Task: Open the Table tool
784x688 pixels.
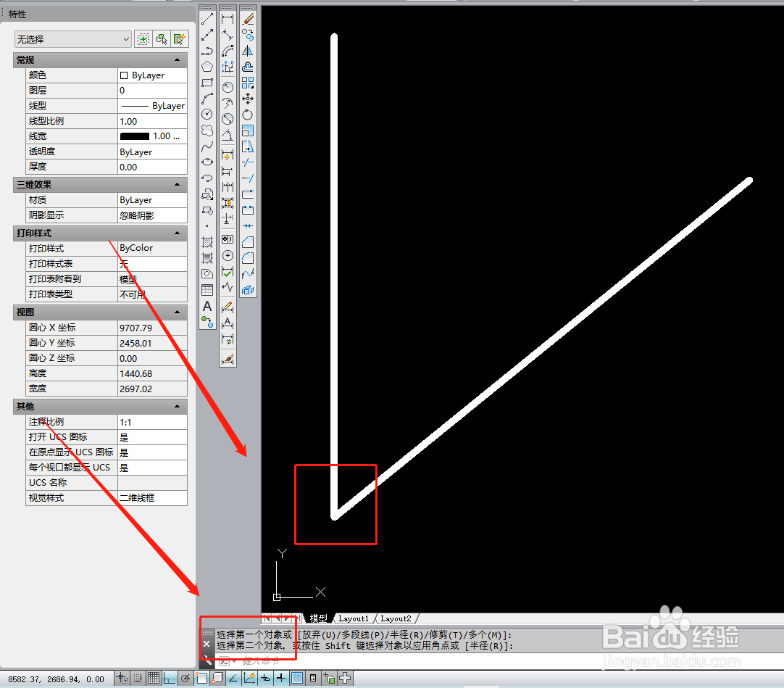Action: tap(207, 290)
